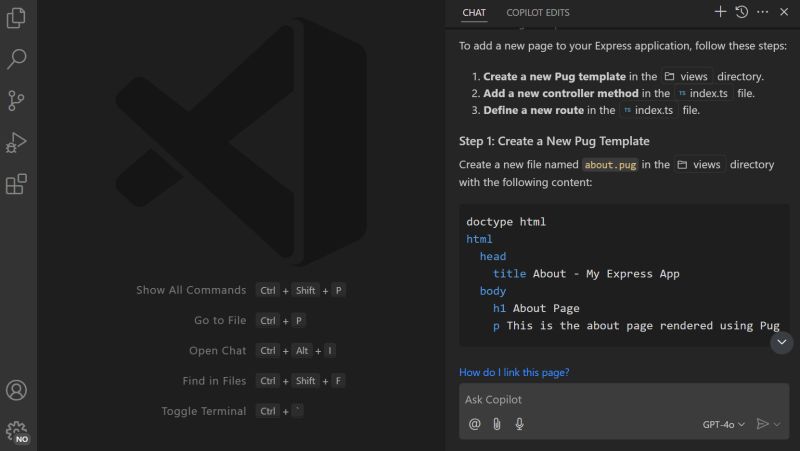Start voice chat with microphone icon
This screenshot has height=451, width=800.
[x=519, y=424]
